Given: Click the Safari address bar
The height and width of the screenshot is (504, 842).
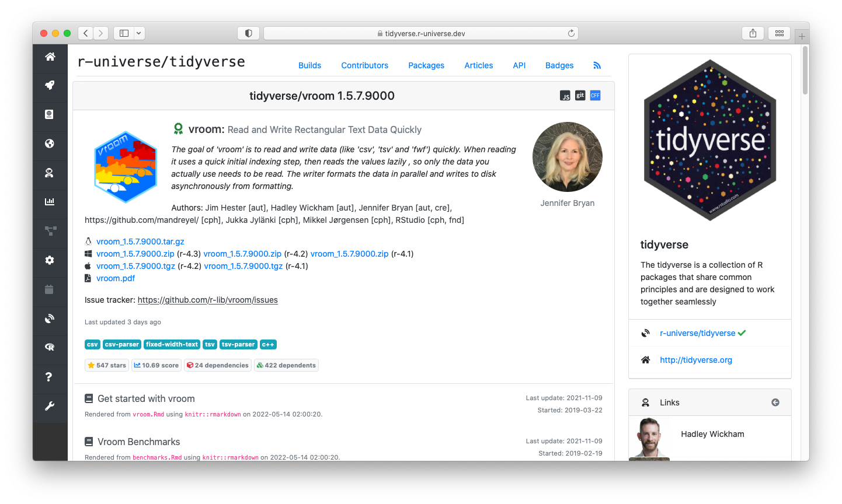Looking at the screenshot, I should pos(420,33).
